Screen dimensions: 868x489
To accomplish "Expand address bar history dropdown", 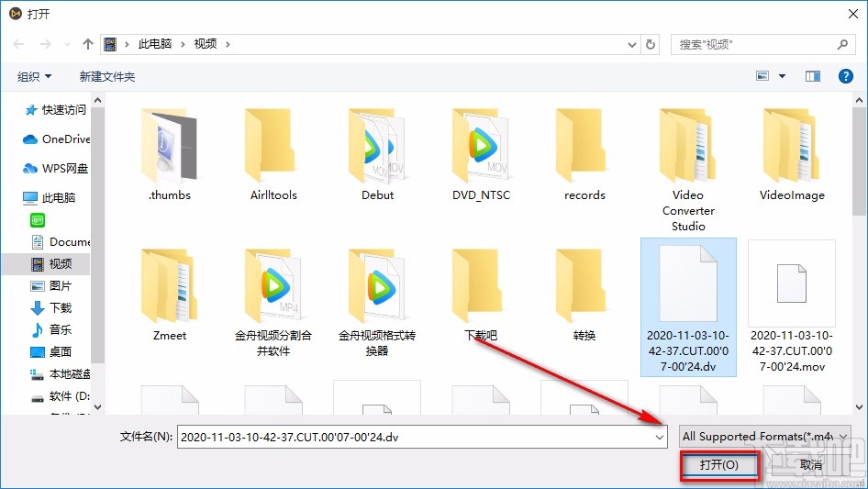I will [631, 45].
